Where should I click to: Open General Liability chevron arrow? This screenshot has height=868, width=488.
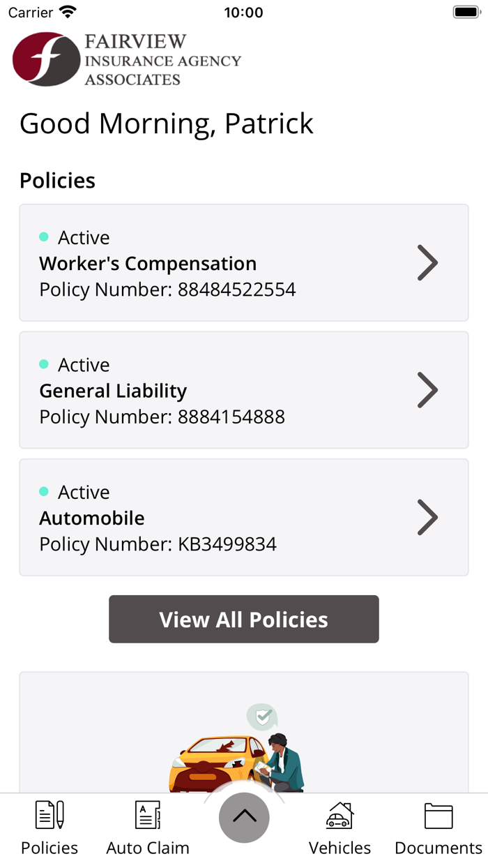click(x=427, y=390)
